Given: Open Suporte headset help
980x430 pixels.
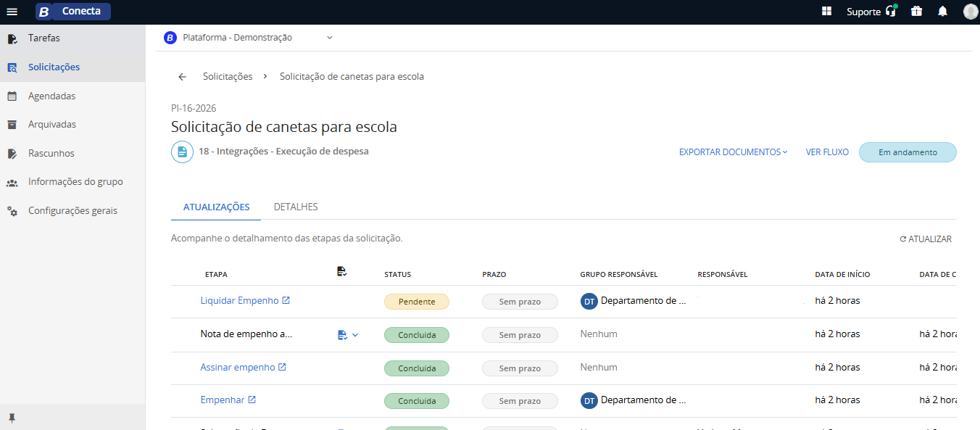Looking at the screenshot, I should click(872, 12).
